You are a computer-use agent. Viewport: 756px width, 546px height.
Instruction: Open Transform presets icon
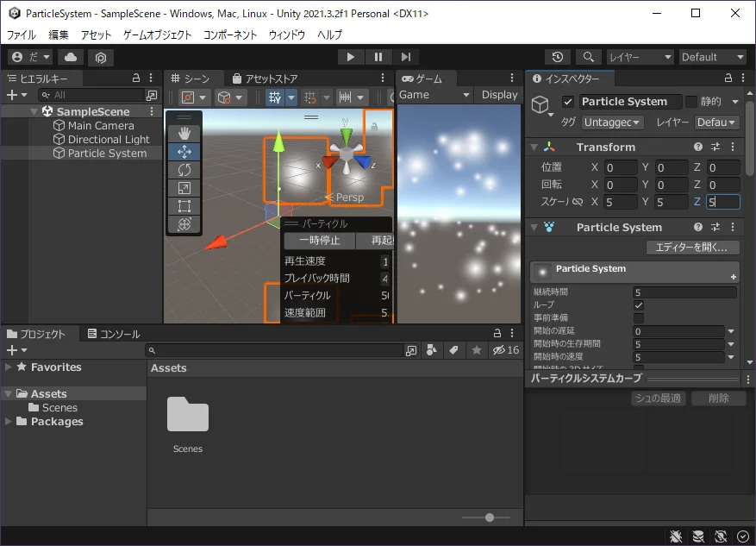(x=715, y=147)
